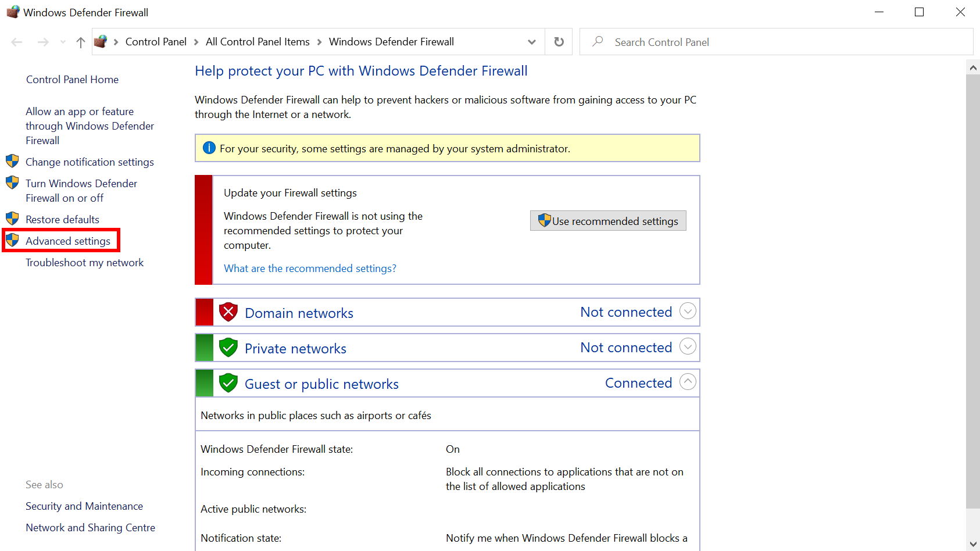The width and height of the screenshot is (980, 551).
Task: Click 'Update your Firewall settings' text
Action: (290, 193)
